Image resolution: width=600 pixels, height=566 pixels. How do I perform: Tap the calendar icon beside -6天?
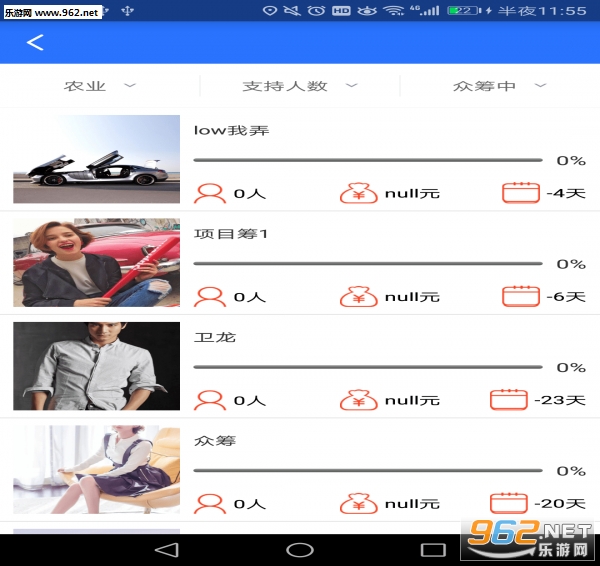click(x=521, y=296)
